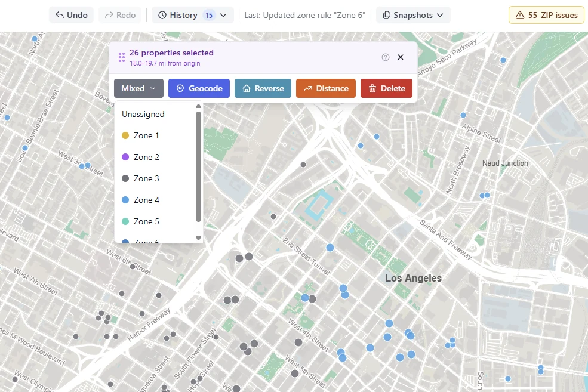Click the zone list scrollbar thumb
Image resolution: width=588 pixels, height=392 pixels.
tap(198, 166)
